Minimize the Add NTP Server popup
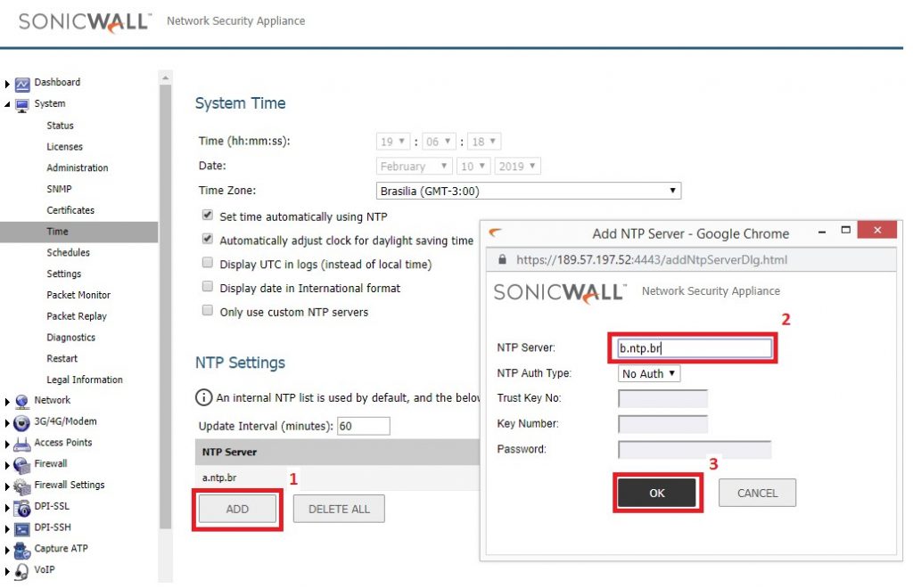913x588 pixels. pyautogui.click(x=821, y=232)
